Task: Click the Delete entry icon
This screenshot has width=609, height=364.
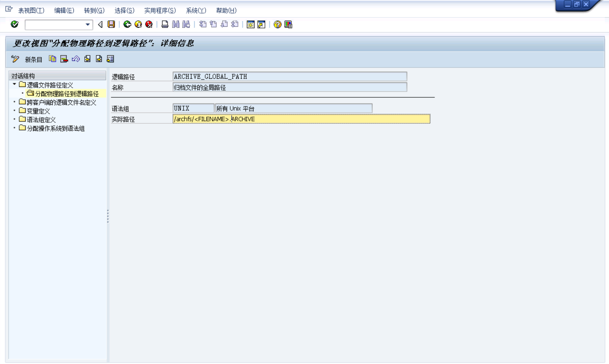Action: point(64,59)
